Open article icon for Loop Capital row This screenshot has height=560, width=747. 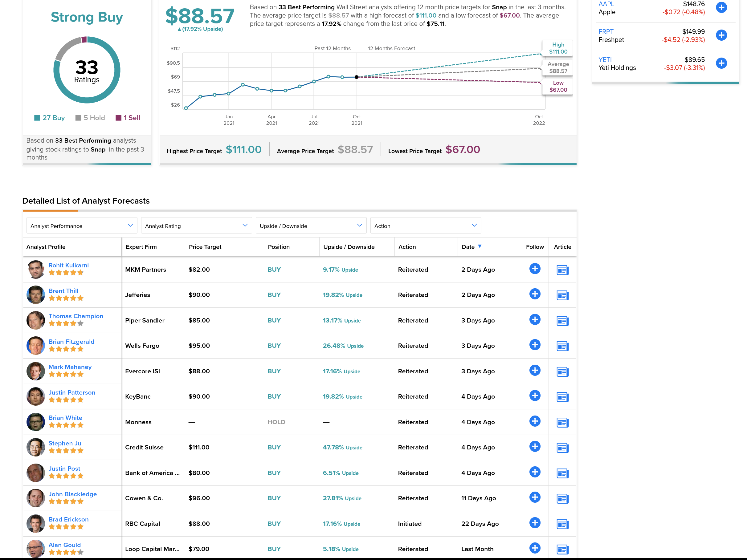pos(563,550)
